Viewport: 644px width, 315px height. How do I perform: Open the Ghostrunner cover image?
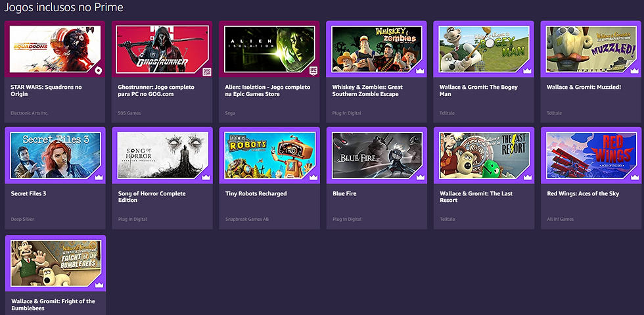pos(162,49)
